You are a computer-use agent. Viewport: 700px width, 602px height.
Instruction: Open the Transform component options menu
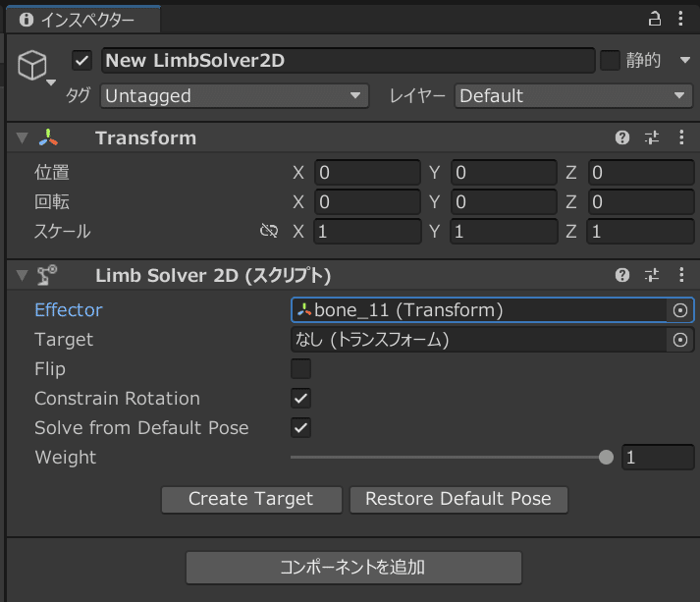[681, 137]
